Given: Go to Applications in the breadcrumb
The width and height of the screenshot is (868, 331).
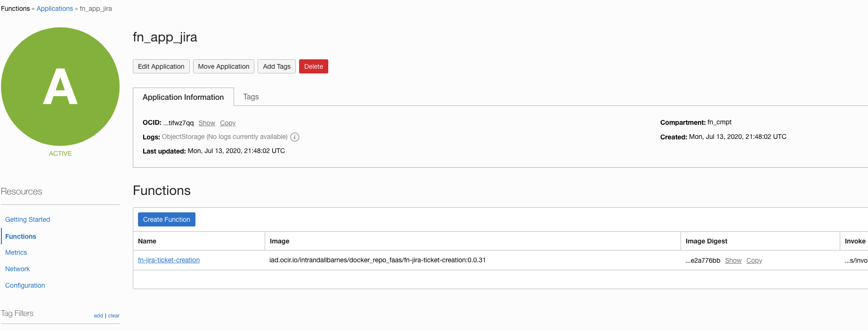Looking at the screenshot, I should 55,8.
